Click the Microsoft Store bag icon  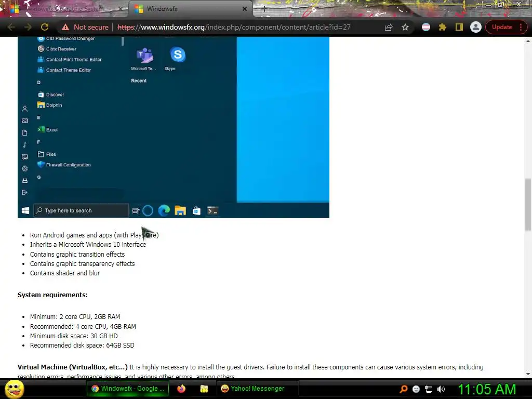tap(196, 211)
